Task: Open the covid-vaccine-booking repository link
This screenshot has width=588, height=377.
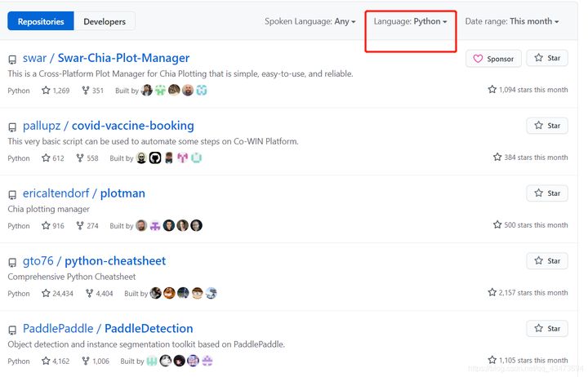Action: [133, 126]
